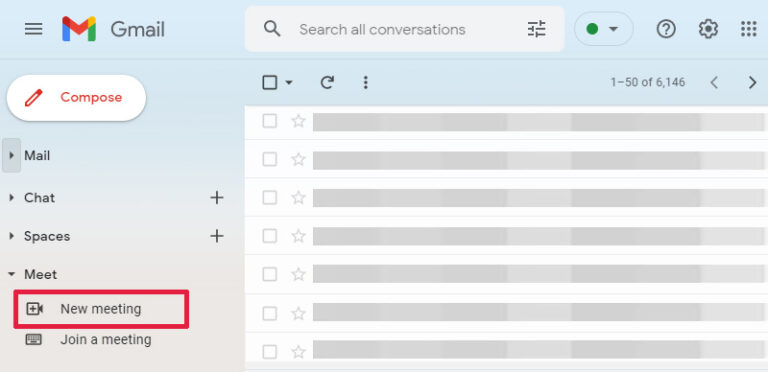Click the Compose button
Screen dimensions: 768x372
pos(76,97)
